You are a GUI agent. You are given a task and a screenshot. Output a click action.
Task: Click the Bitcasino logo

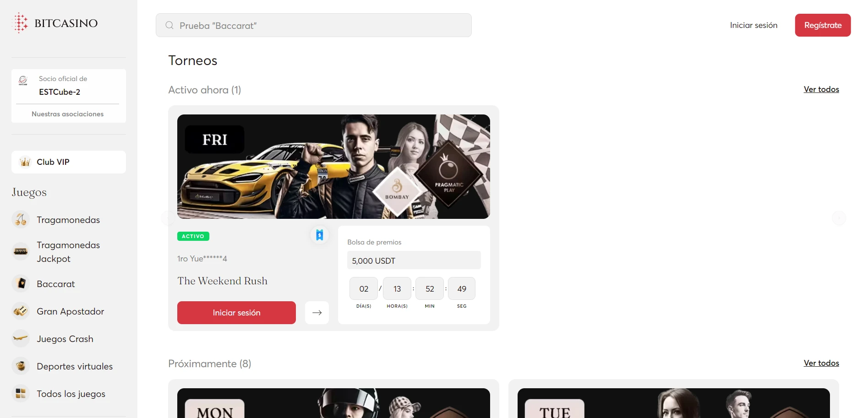point(55,23)
